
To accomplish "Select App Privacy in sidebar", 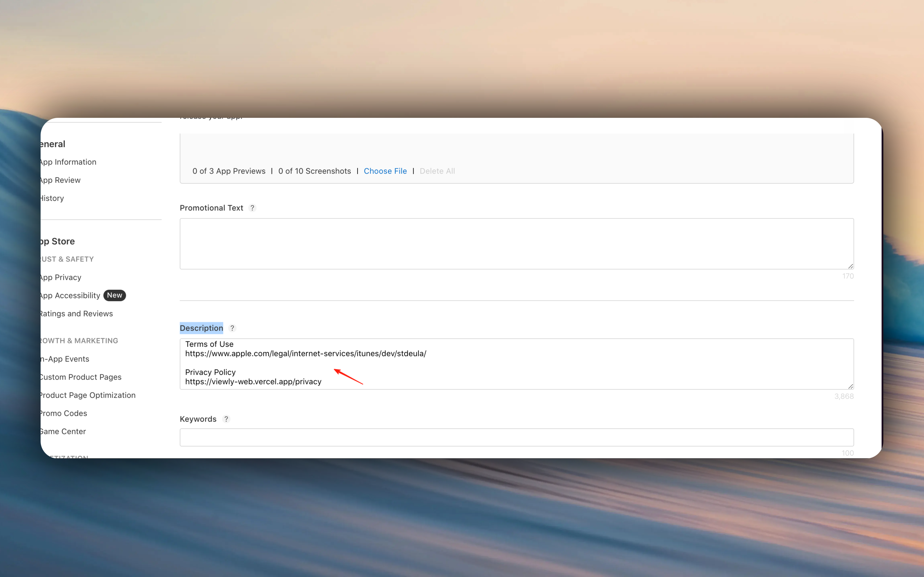I will click(x=61, y=277).
